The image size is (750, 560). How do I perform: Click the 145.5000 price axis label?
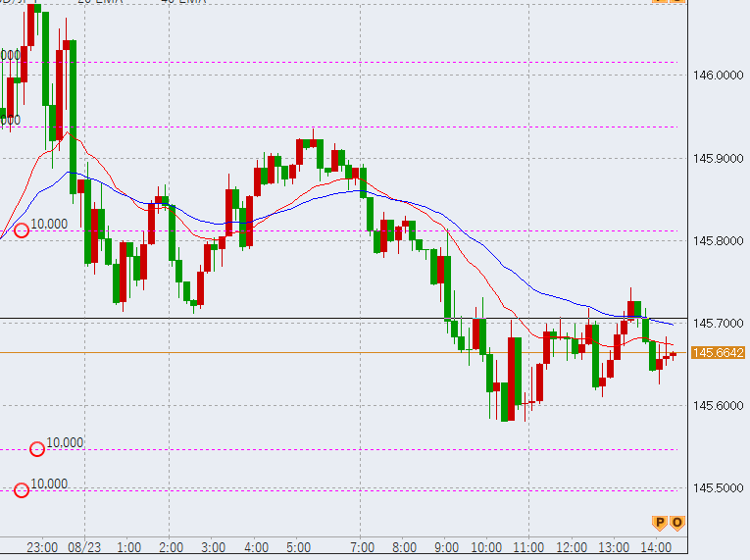718,488
